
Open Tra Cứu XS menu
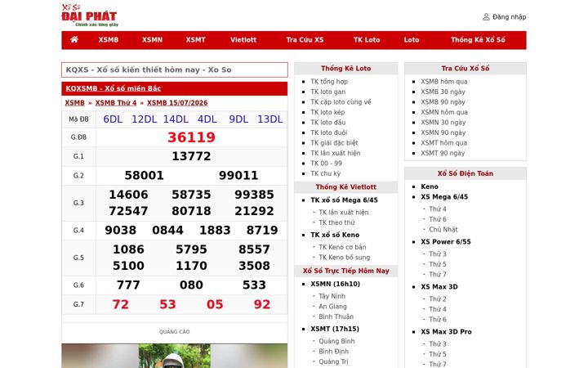tap(305, 40)
